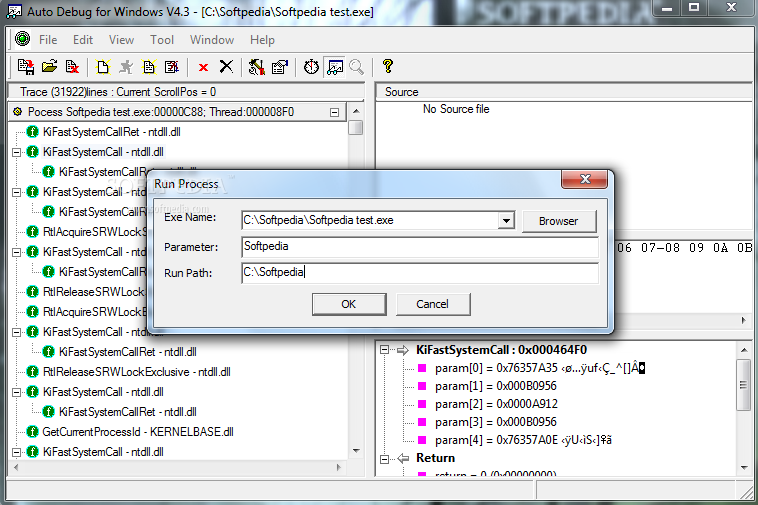Confirm Run Process with OK
The image size is (758, 505).
tap(349, 304)
